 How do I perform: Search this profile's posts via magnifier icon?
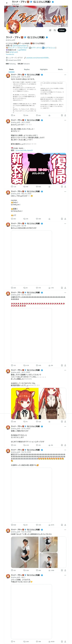click(55, 30)
